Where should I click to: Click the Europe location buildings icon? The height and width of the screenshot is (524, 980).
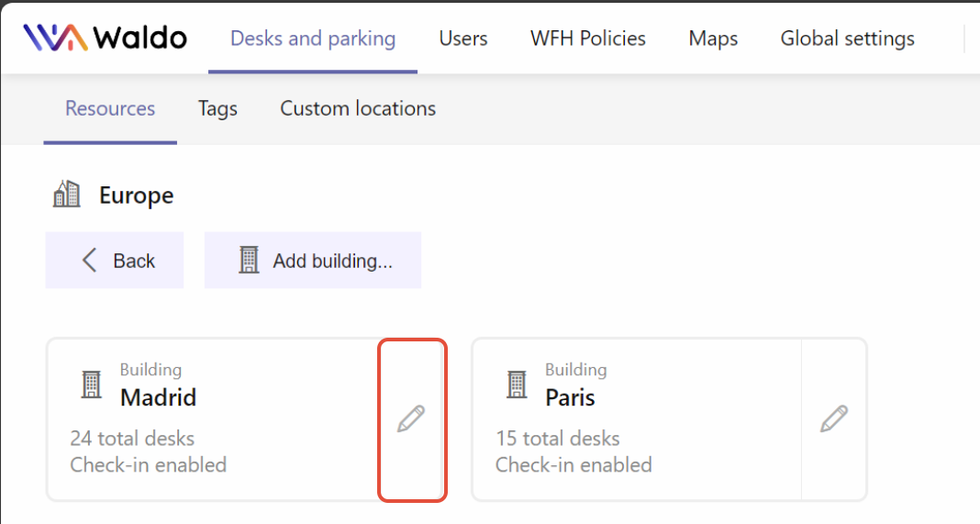[67, 194]
